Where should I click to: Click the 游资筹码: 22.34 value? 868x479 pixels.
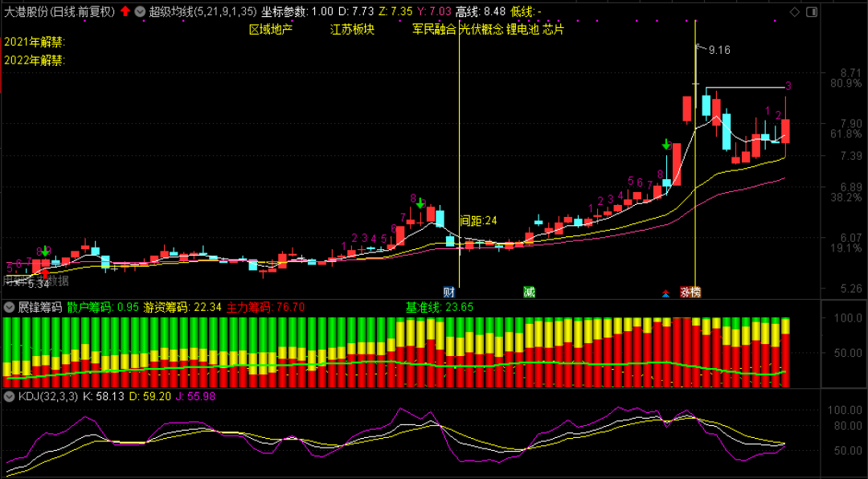[x=182, y=307]
